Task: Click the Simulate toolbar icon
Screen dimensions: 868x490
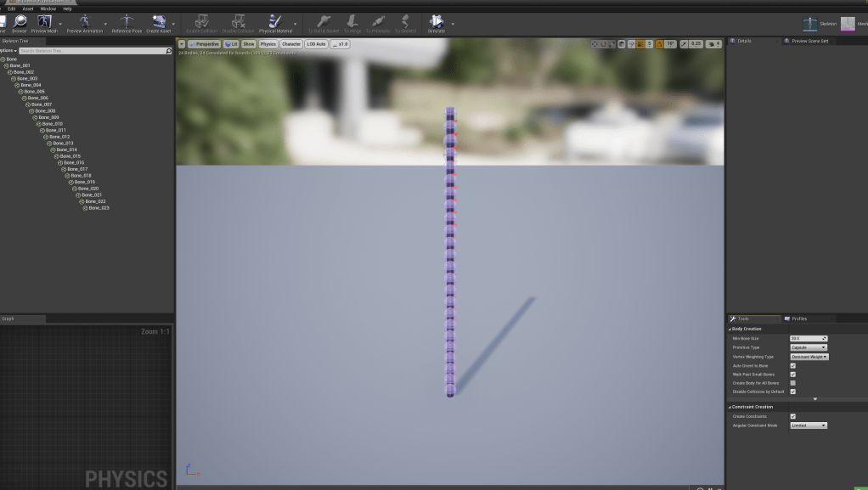Action: pyautogui.click(x=437, y=21)
